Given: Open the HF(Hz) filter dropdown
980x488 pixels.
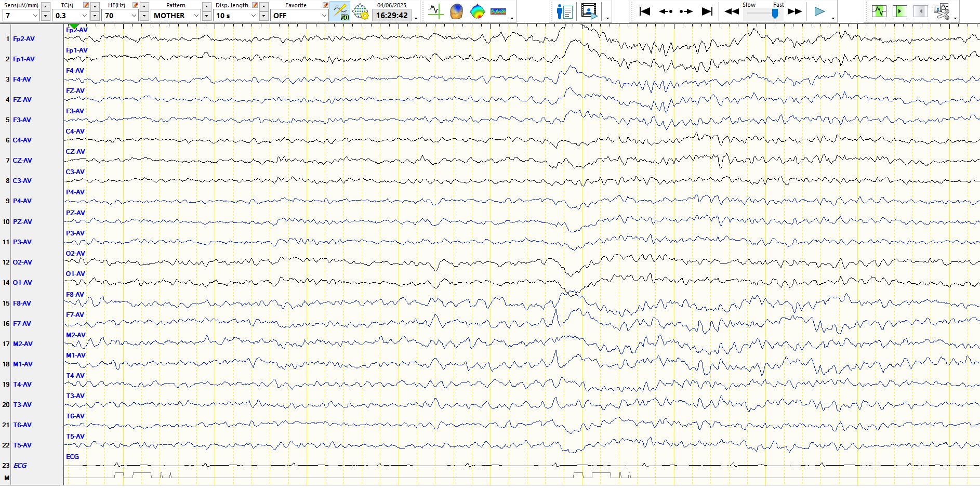Looking at the screenshot, I should (134, 16).
